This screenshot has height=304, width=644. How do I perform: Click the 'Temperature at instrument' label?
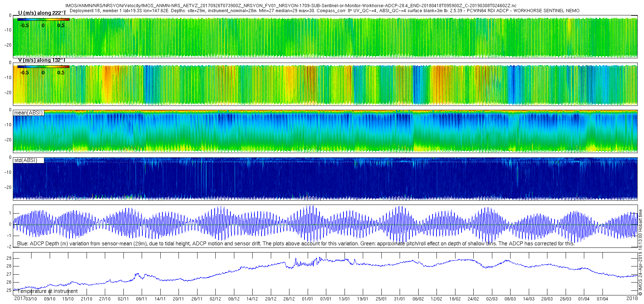(47, 291)
